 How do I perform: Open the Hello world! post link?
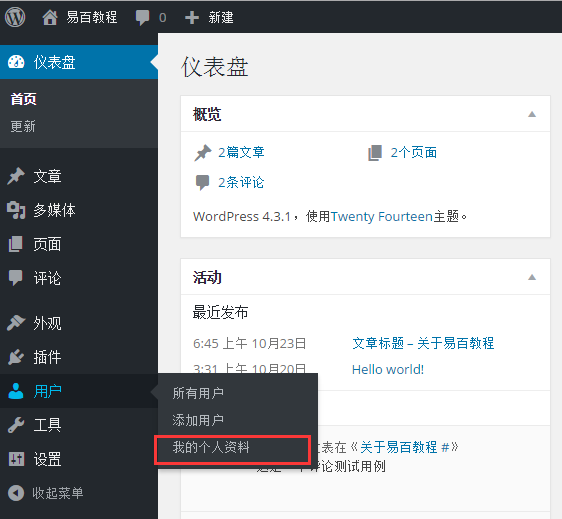tap(388, 369)
